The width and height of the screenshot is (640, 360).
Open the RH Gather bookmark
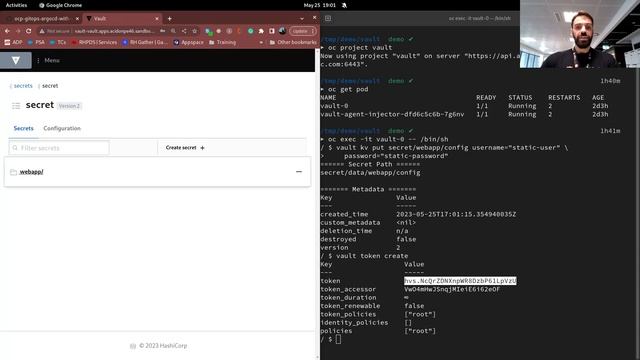[x=145, y=42]
